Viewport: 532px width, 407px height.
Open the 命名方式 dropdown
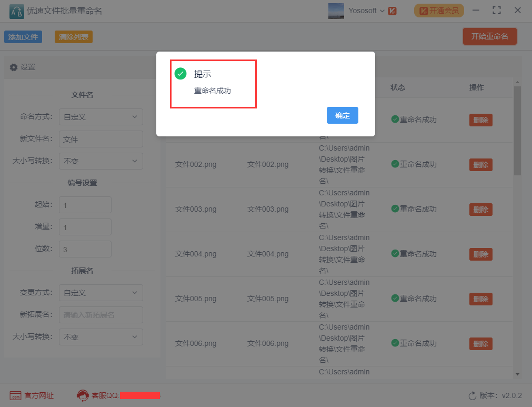(101, 117)
